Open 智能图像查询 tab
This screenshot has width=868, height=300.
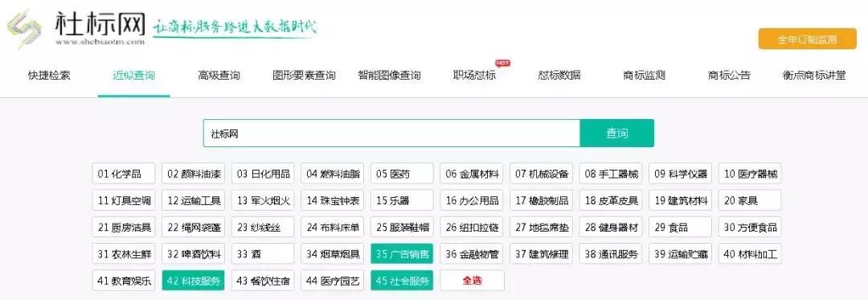click(389, 76)
